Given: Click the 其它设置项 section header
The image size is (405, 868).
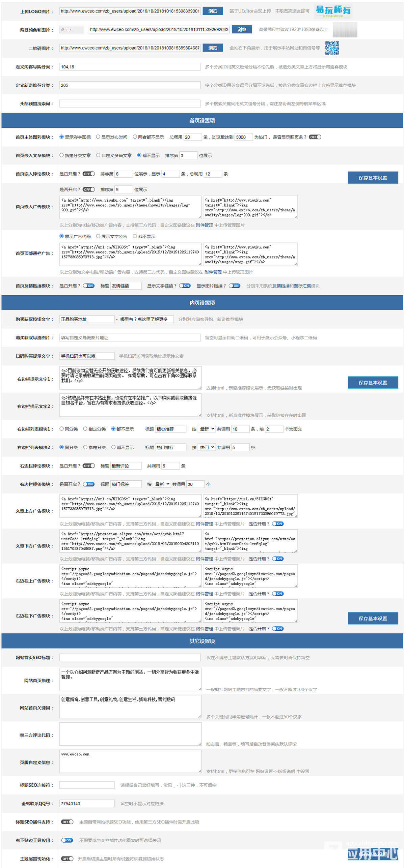Looking at the screenshot, I should pyautogui.click(x=202, y=641).
